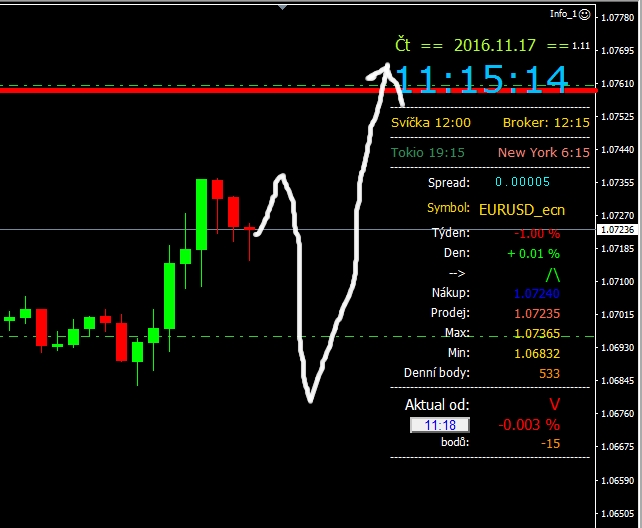Click the Denní body value 533
The image size is (642, 528).
tap(549, 373)
